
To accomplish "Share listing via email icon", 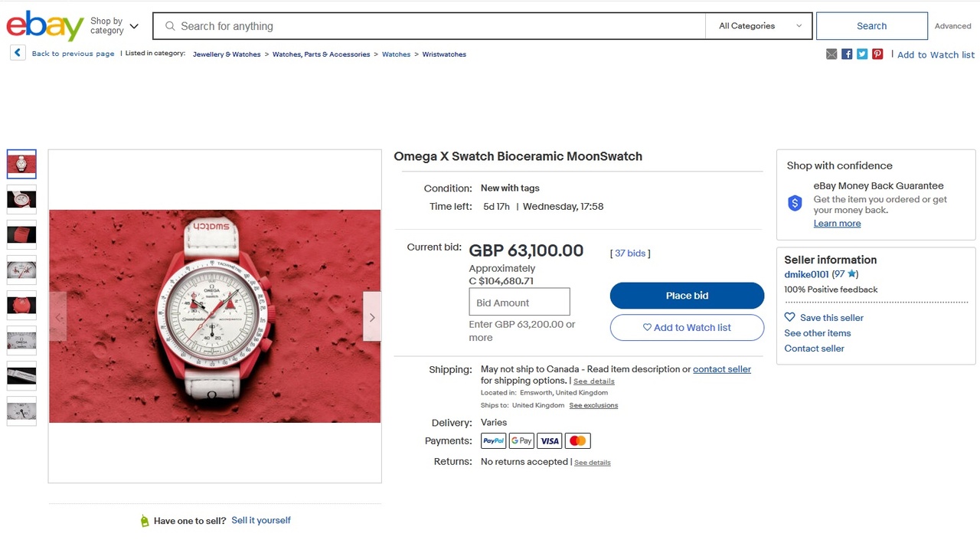I will pos(831,54).
